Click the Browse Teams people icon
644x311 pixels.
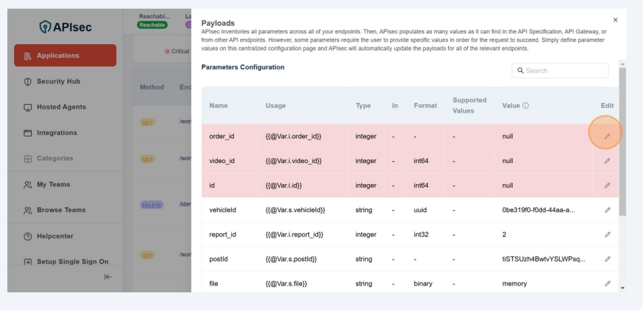click(27, 211)
